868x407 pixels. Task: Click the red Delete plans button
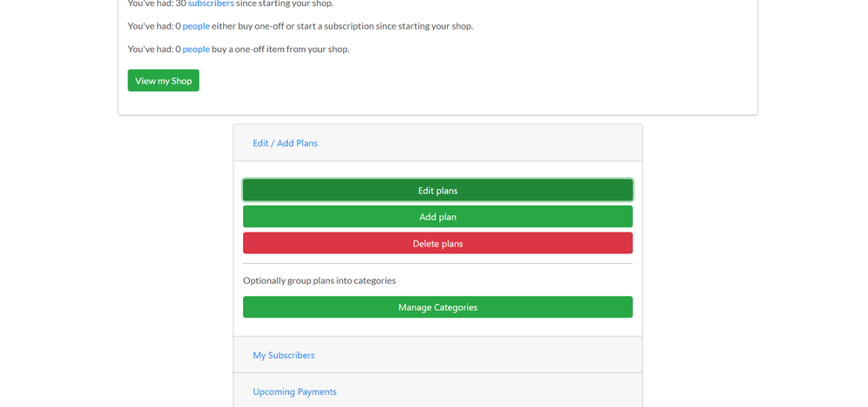[x=437, y=243]
